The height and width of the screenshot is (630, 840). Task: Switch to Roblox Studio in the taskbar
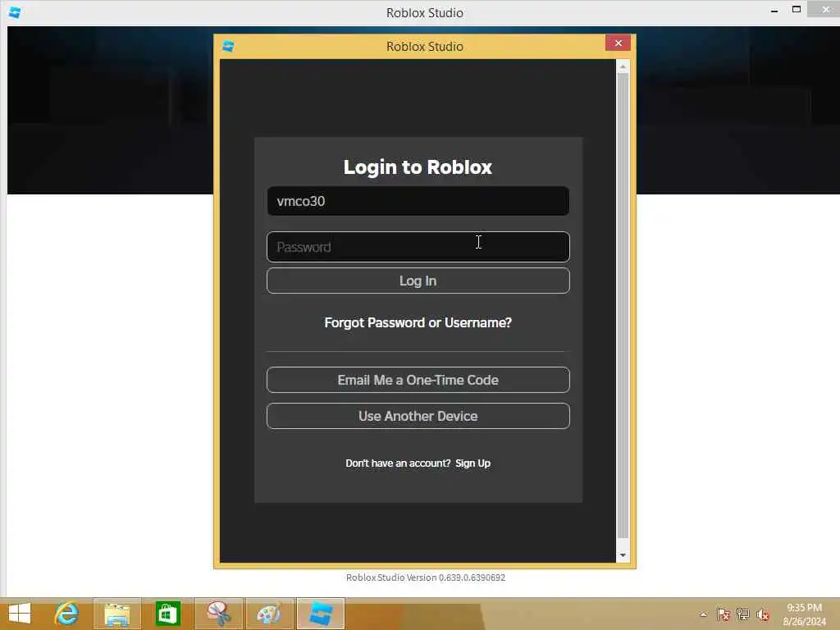click(321, 614)
